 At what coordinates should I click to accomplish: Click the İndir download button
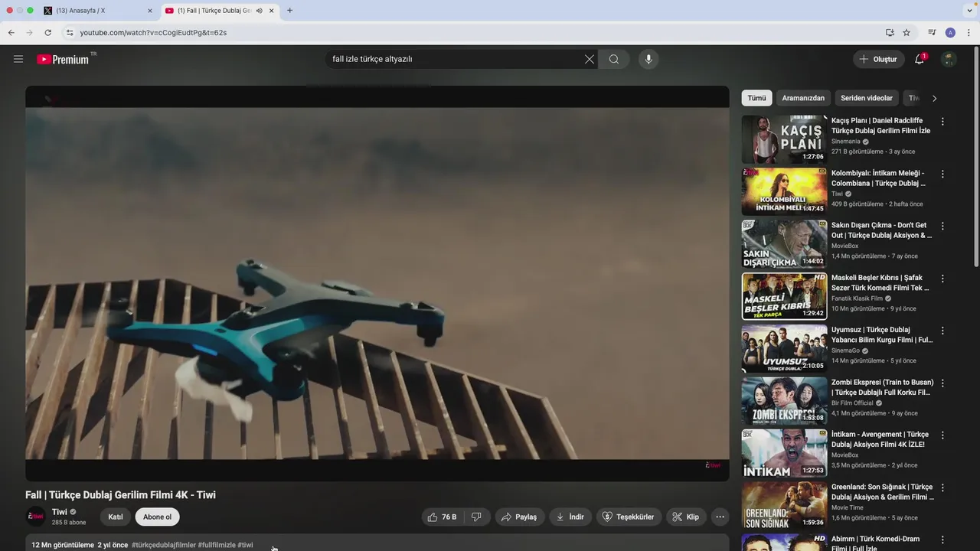tap(570, 517)
